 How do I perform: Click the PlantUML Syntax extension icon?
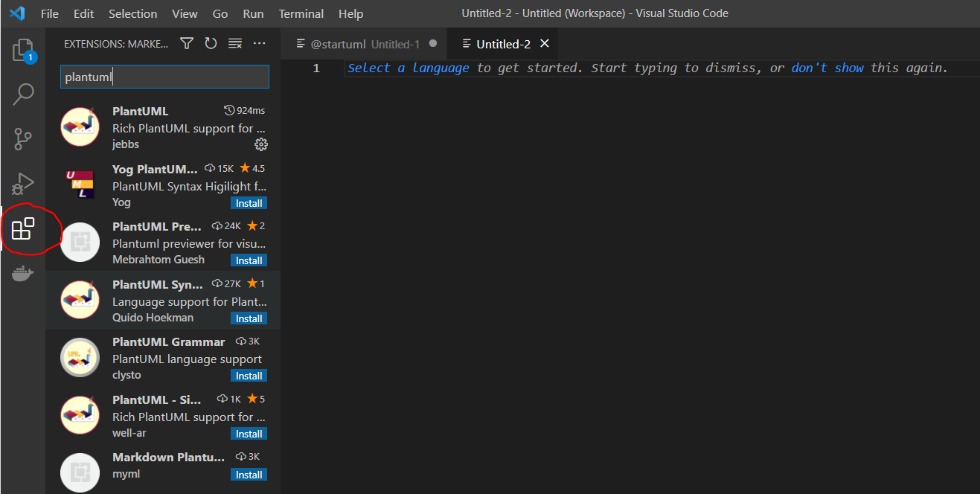pyautogui.click(x=80, y=300)
